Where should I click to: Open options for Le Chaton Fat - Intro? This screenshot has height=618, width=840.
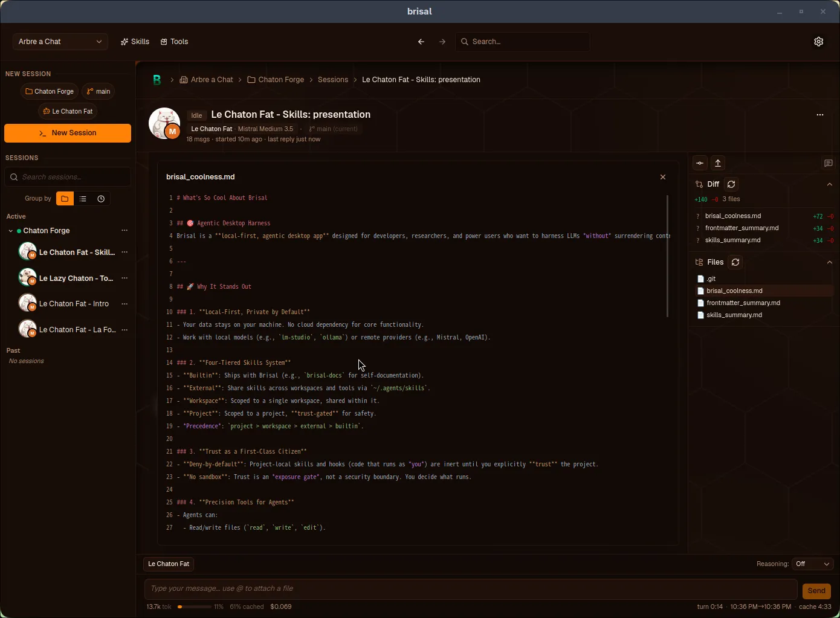click(x=124, y=304)
